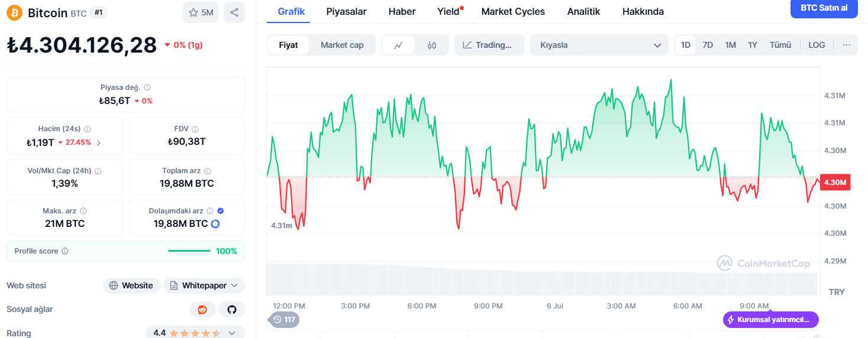Screen dimensions: 868x338
Task: Set chart range to 7D
Action: 708,45
